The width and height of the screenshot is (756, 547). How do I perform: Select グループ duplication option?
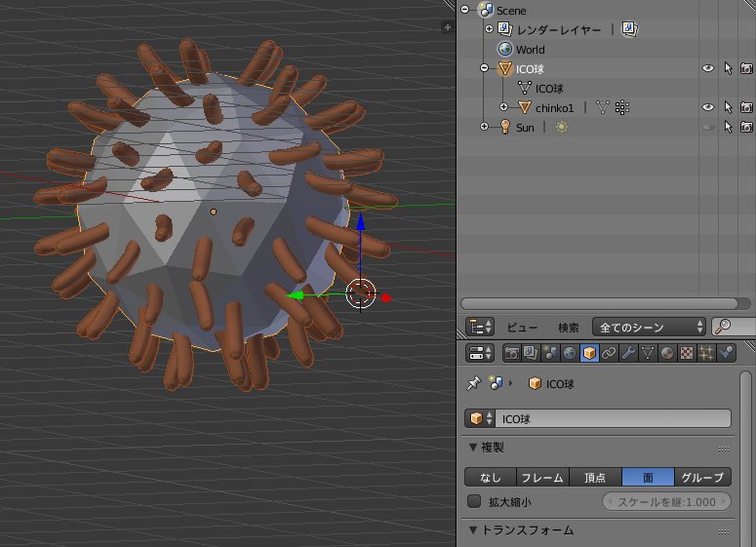(702, 477)
